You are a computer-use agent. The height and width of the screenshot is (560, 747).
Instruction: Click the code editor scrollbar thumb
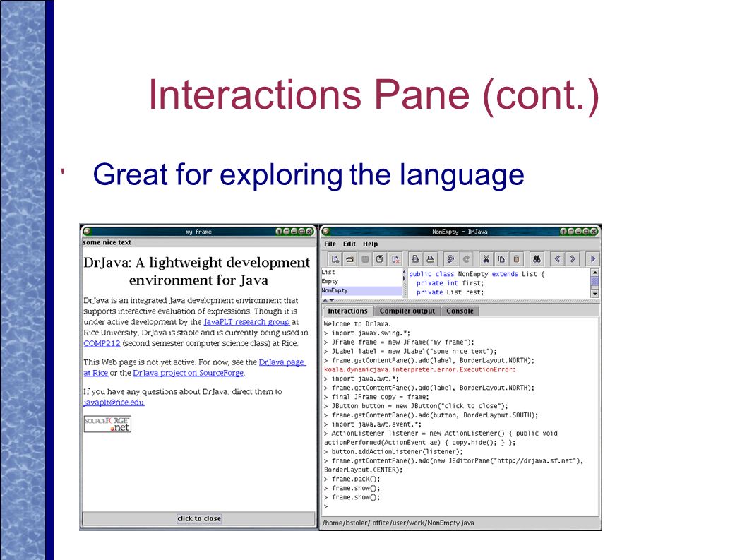tap(594, 281)
